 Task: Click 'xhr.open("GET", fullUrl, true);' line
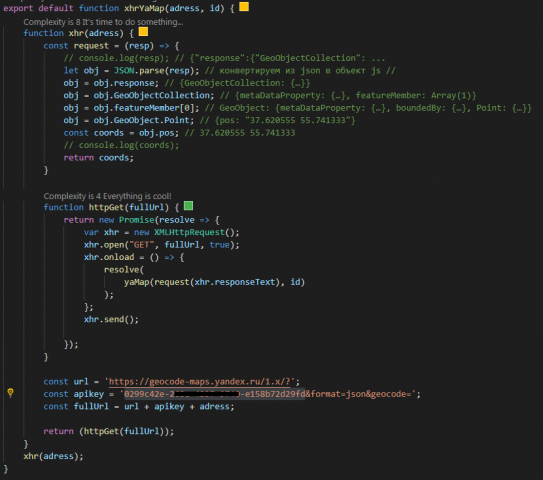pos(161,245)
